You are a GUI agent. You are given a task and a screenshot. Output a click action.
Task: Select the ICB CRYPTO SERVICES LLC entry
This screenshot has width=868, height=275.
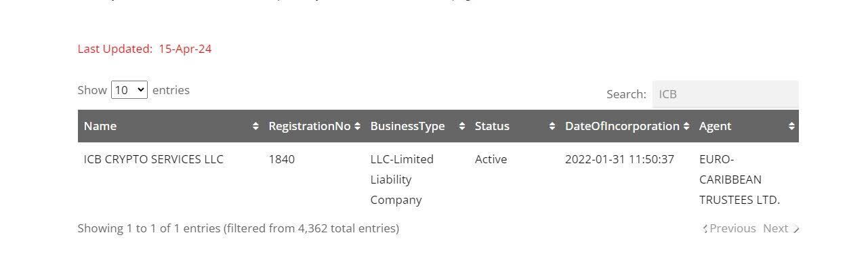click(x=154, y=159)
